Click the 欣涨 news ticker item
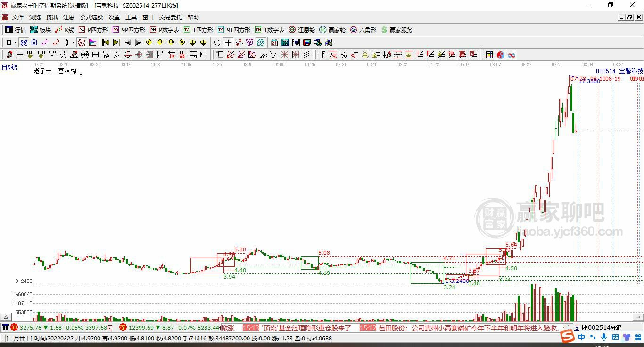644x347 pixels. [x=228, y=328]
